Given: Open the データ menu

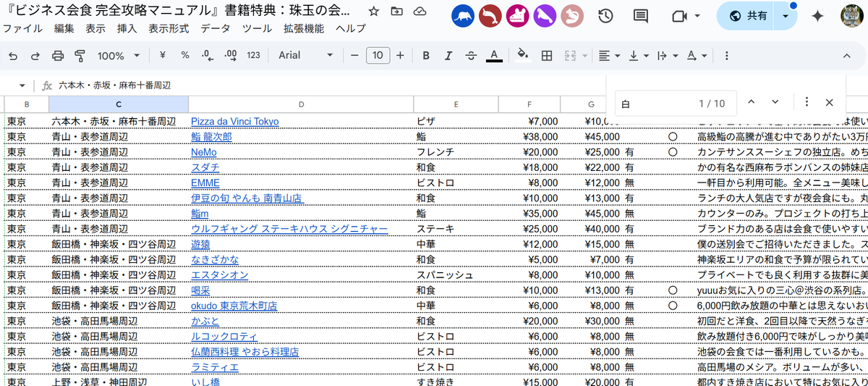Looking at the screenshot, I should click(x=216, y=28).
